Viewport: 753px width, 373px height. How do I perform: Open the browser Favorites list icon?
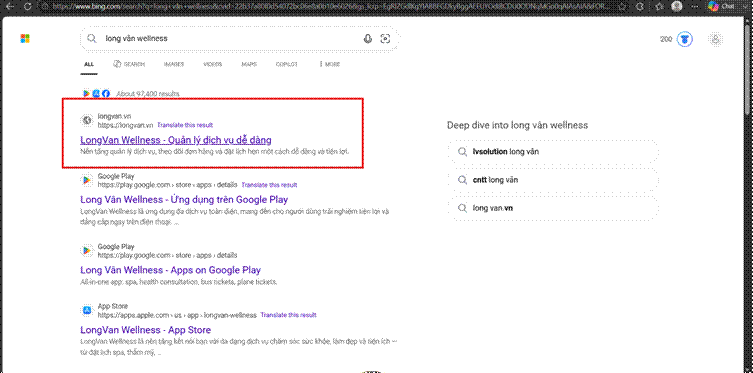coord(659,6)
